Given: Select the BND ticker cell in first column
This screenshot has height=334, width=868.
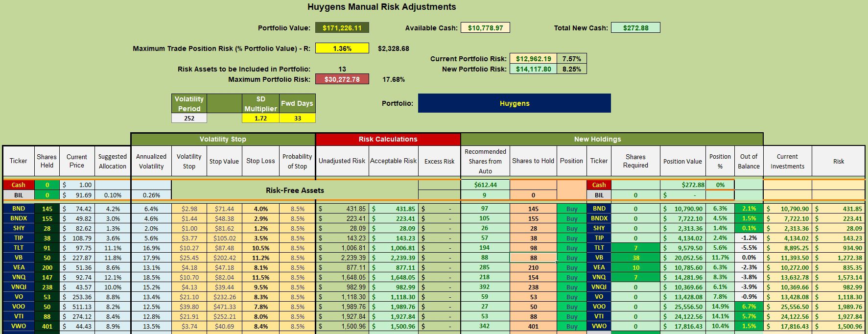Looking at the screenshot, I should [x=19, y=209].
